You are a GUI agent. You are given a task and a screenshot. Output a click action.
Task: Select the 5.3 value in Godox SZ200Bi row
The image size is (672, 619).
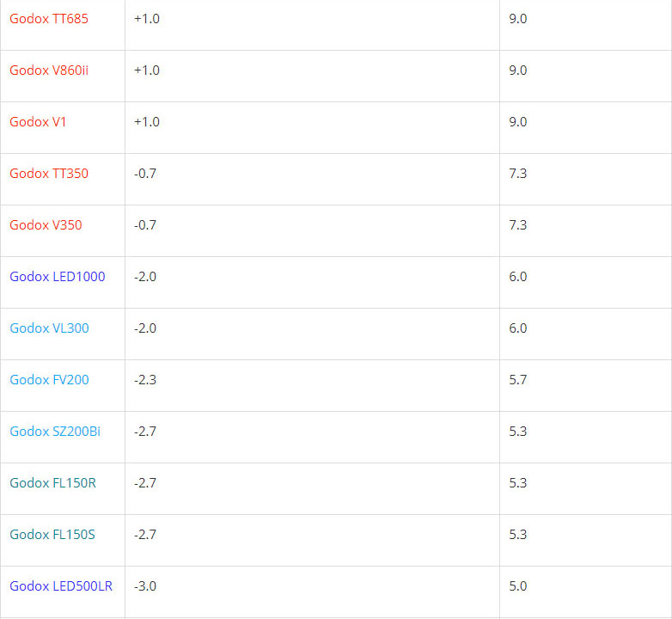pyautogui.click(x=517, y=432)
